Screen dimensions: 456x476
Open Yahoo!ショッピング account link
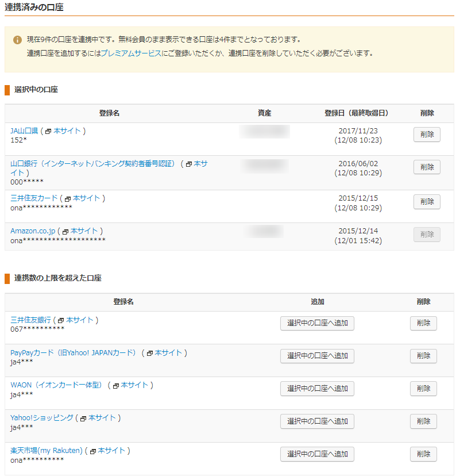[41, 418]
